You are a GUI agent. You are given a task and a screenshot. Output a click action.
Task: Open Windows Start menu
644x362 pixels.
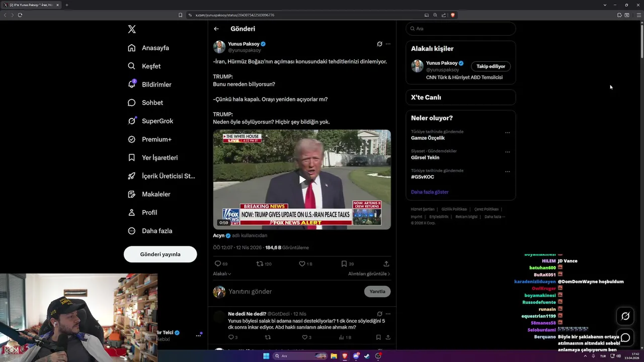pos(266,356)
